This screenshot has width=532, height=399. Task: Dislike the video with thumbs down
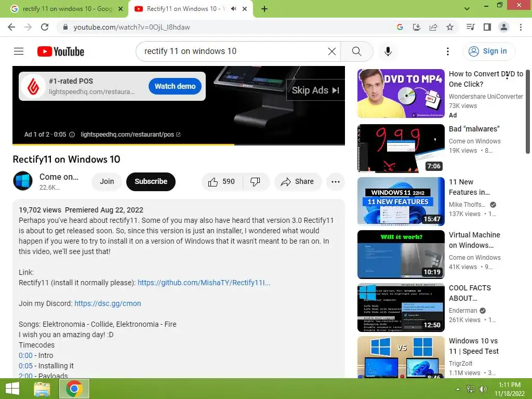255,182
